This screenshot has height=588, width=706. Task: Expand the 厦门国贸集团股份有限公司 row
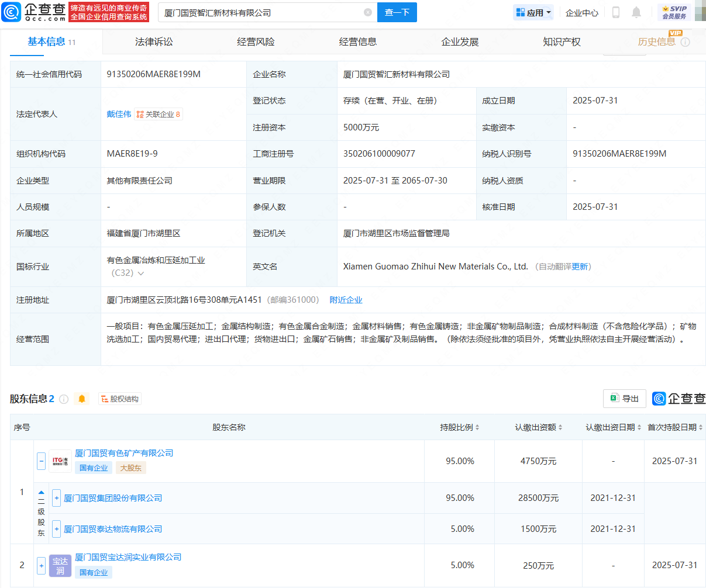[x=57, y=498]
